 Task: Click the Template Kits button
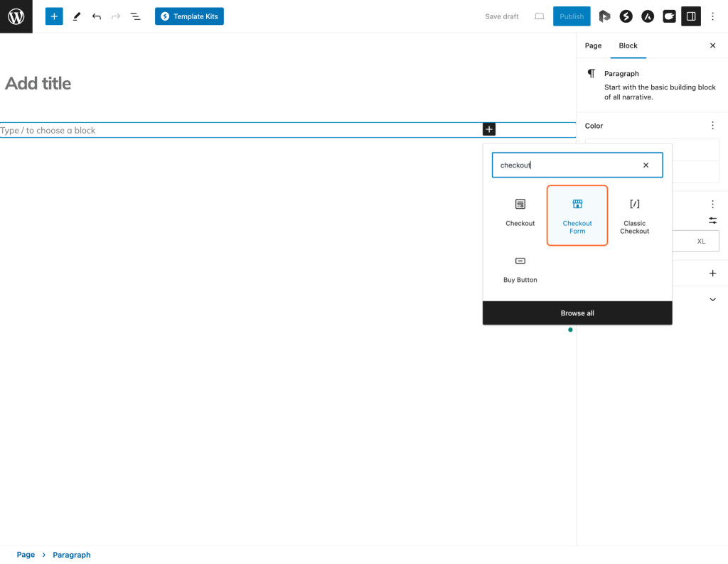click(x=189, y=16)
